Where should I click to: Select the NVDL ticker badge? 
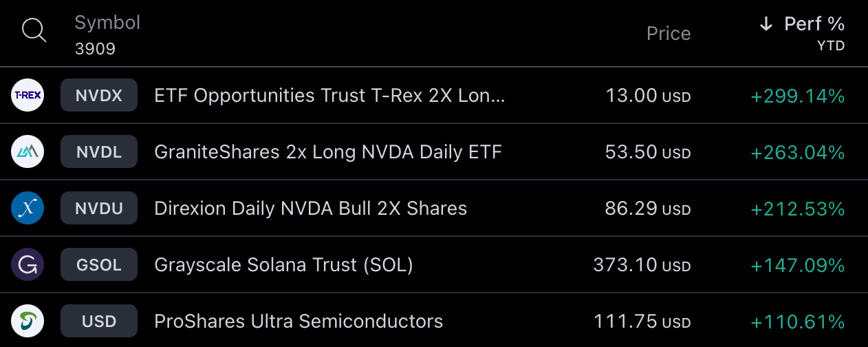click(99, 152)
